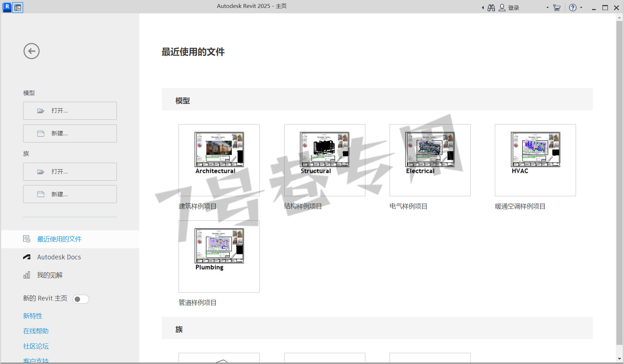This screenshot has width=624, height=364.
Task: Click the Revit R application icon
Action: (7, 7)
